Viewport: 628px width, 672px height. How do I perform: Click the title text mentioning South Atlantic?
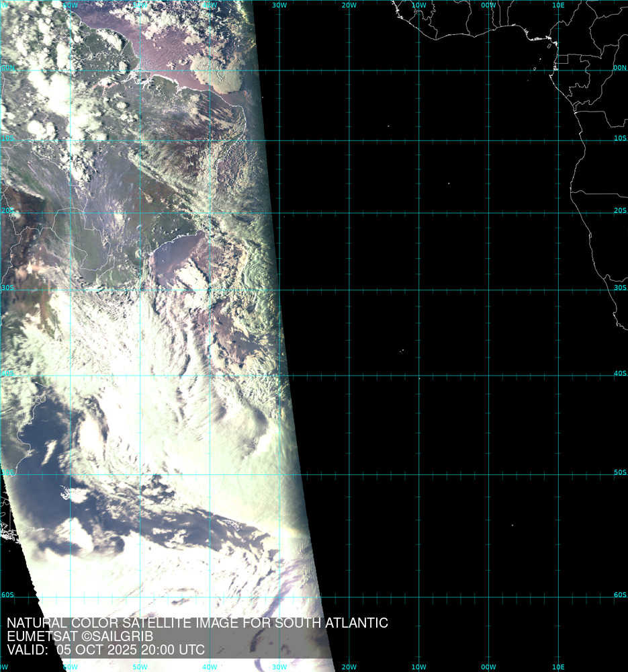(x=197, y=623)
